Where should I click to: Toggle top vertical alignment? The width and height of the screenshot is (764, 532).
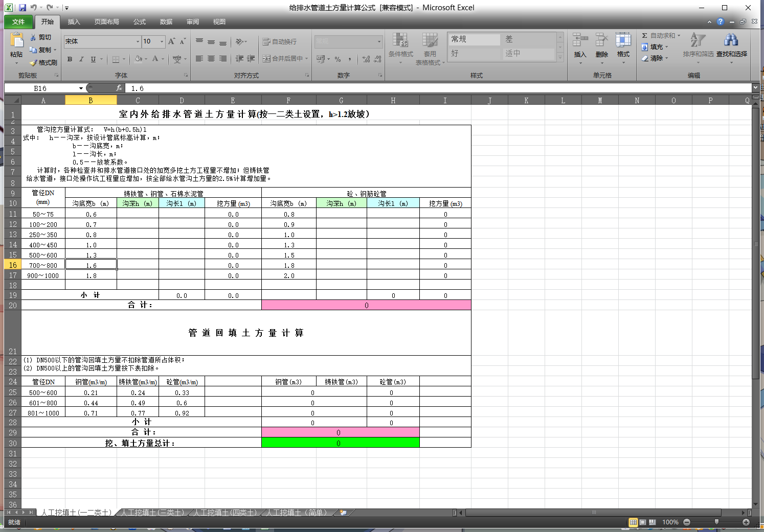199,41
